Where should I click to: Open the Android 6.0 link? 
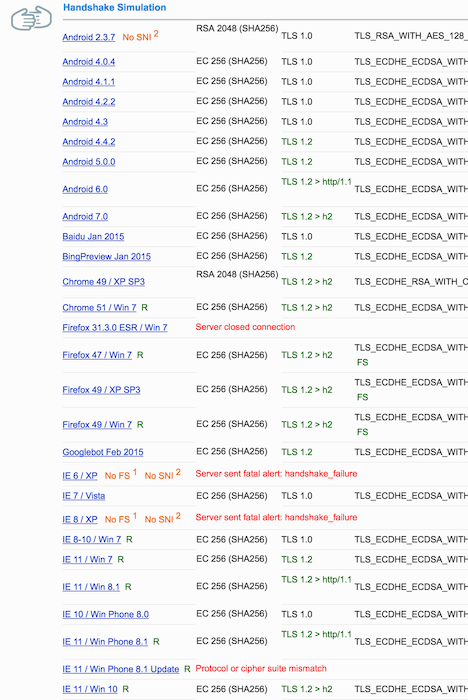pos(85,189)
